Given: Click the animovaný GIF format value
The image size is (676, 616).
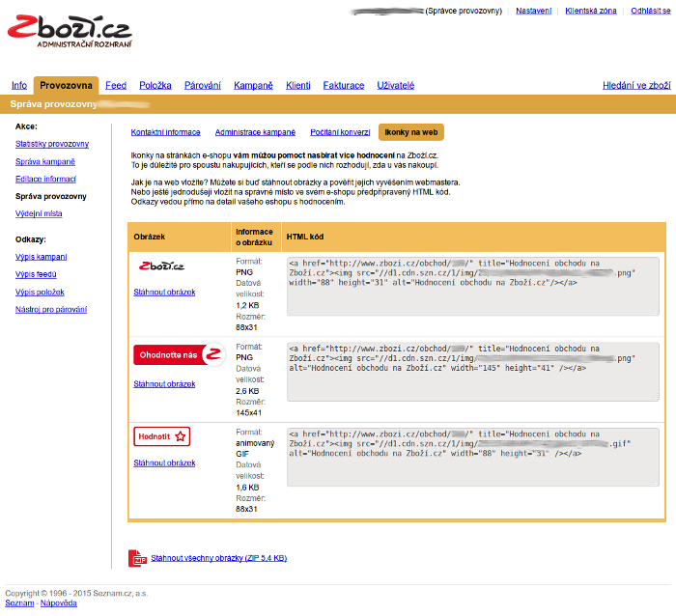Looking at the screenshot, I should 255,448.
